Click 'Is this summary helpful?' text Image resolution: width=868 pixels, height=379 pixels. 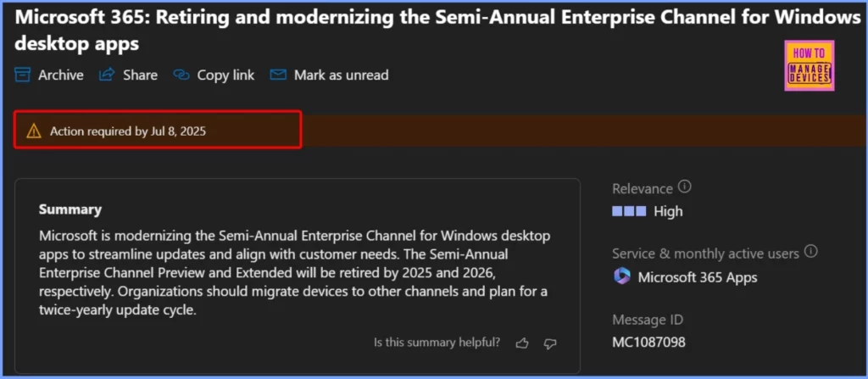[x=437, y=343]
